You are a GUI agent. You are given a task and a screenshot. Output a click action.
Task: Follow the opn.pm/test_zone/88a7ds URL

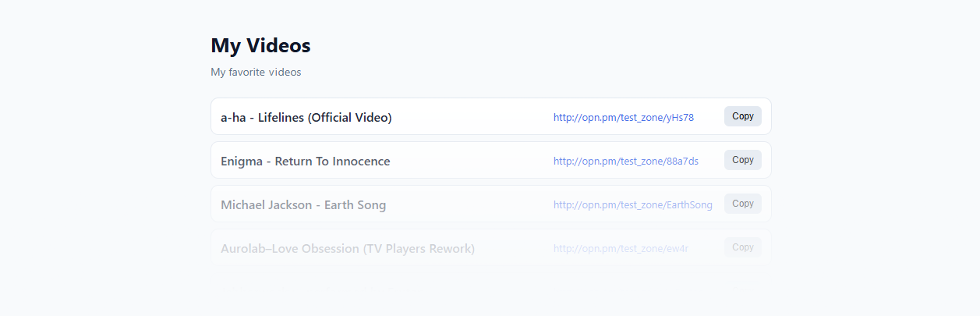625,161
